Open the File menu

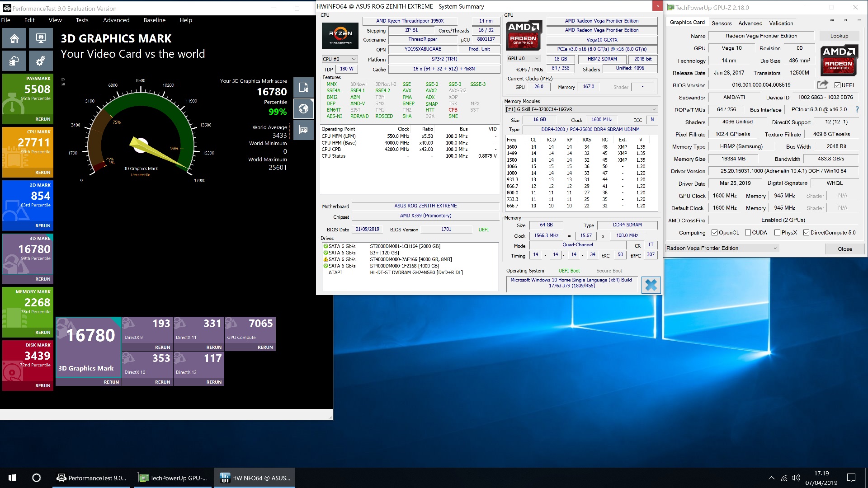(6, 20)
